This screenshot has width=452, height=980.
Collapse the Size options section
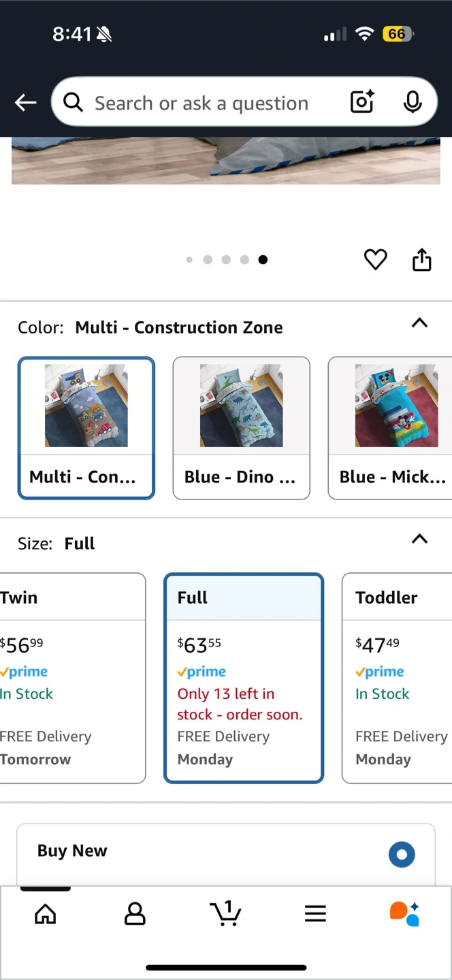[x=420, y=539]
